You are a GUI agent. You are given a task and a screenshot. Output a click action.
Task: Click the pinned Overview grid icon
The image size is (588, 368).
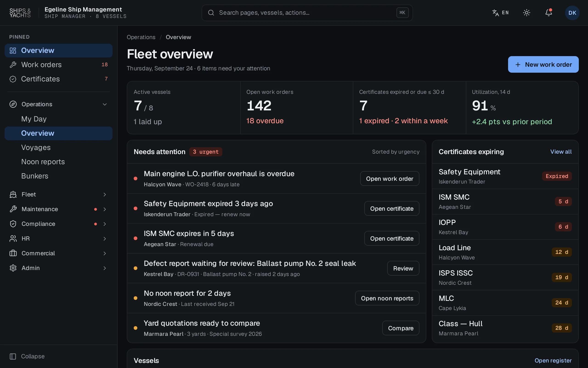[13, 51]
